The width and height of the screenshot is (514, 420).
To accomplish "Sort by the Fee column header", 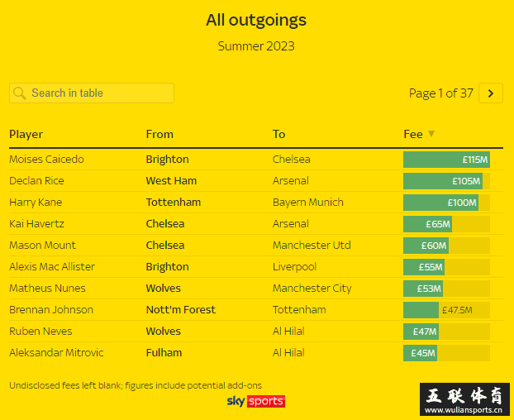I will pos(413,135).
